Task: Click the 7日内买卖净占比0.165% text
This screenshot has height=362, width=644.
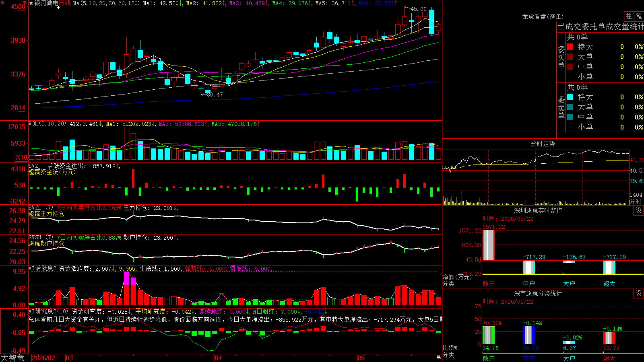Action: click(89, 208)
